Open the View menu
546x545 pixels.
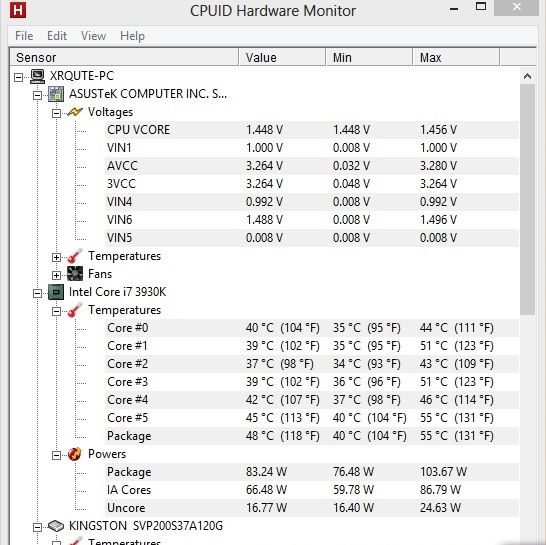point(93,36)
